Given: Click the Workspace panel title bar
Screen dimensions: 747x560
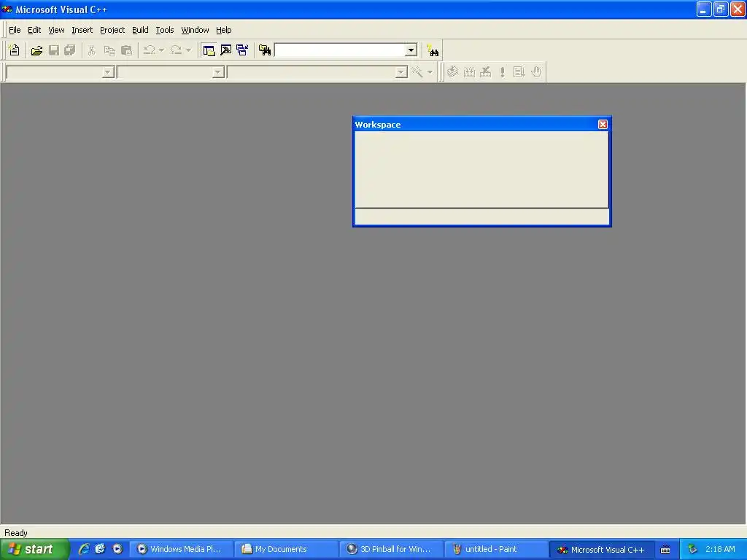Looking at the screenshot, I should pyautogui.click(x=476, y=124).
